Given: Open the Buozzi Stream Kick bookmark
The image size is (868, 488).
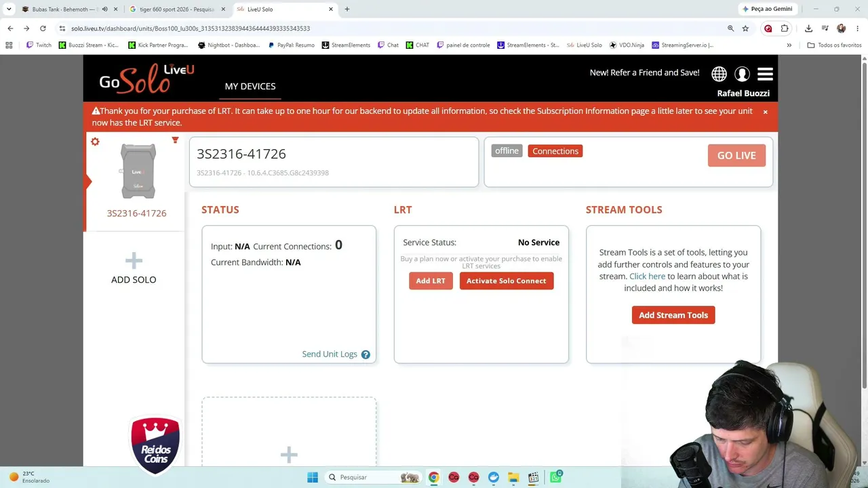Looking at the screenshot, I should [89, 45].
